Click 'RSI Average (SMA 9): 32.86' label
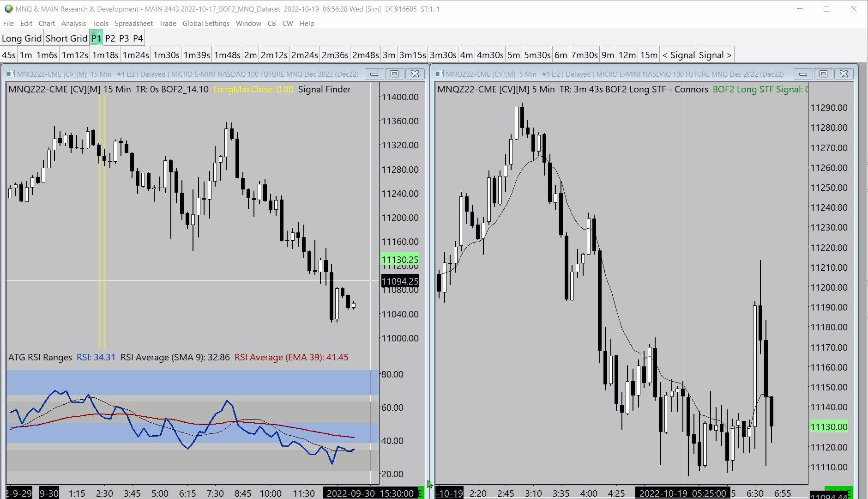 click(x=175, y=357)
